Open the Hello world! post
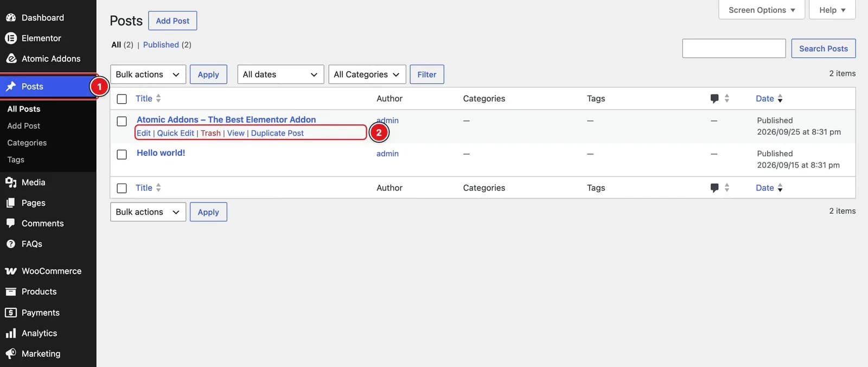Image resolution: width=868 pixels, height=367 pixels. 161,153
